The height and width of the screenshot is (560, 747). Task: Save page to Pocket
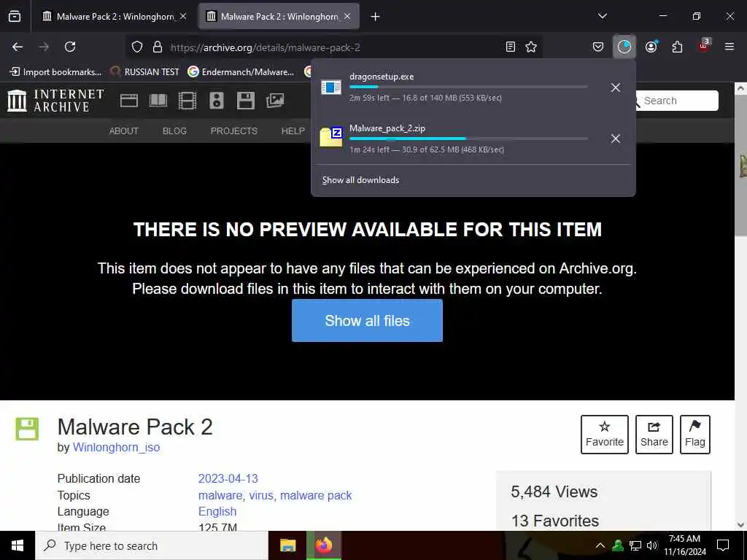(598, 47)
